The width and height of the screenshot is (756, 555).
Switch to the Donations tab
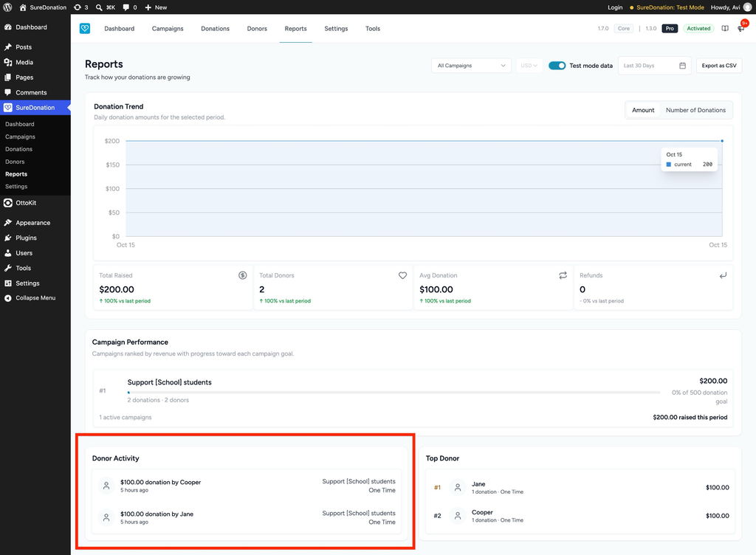point(215,29)
